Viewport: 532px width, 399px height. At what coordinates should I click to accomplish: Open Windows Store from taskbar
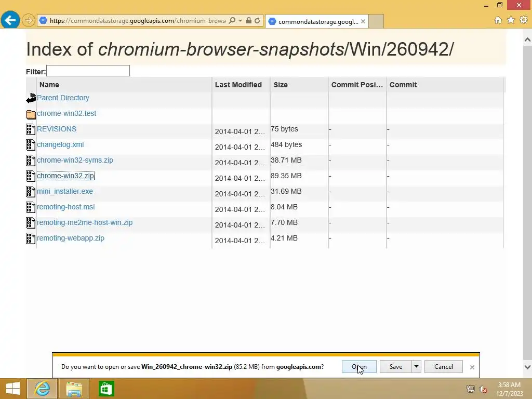106,389
